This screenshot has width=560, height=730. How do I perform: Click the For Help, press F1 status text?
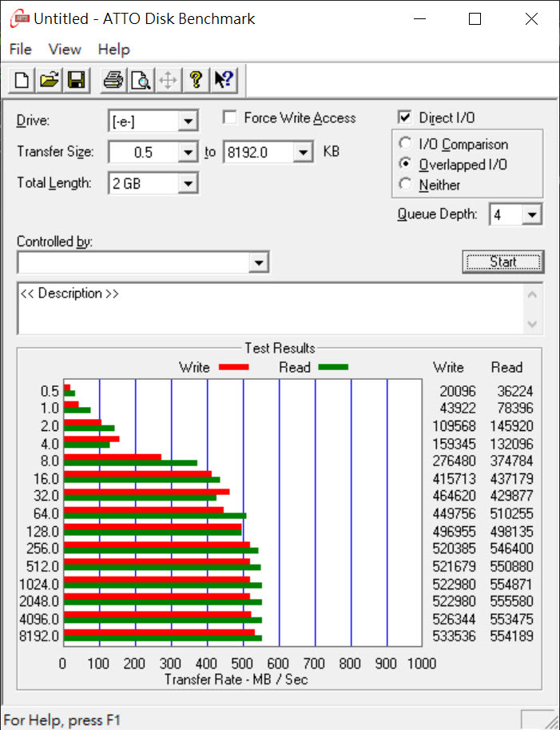(x=62, y=720)
